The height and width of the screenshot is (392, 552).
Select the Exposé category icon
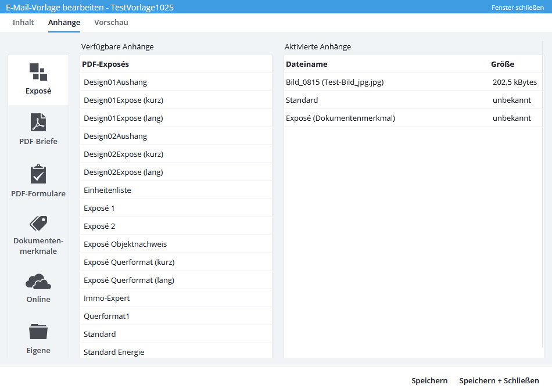click(38, 72)
